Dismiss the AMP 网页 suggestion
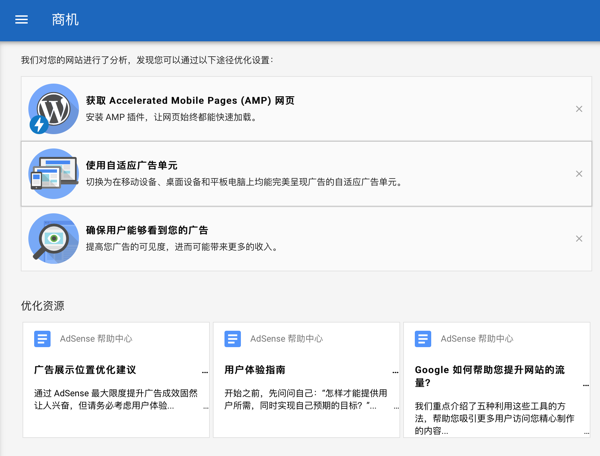Viewport: 600px width, 456px height. (579, 109)
